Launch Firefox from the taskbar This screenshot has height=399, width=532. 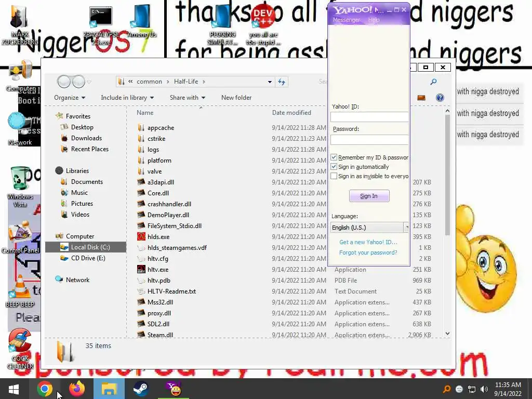pyautogui.click(x=77, y=389)
